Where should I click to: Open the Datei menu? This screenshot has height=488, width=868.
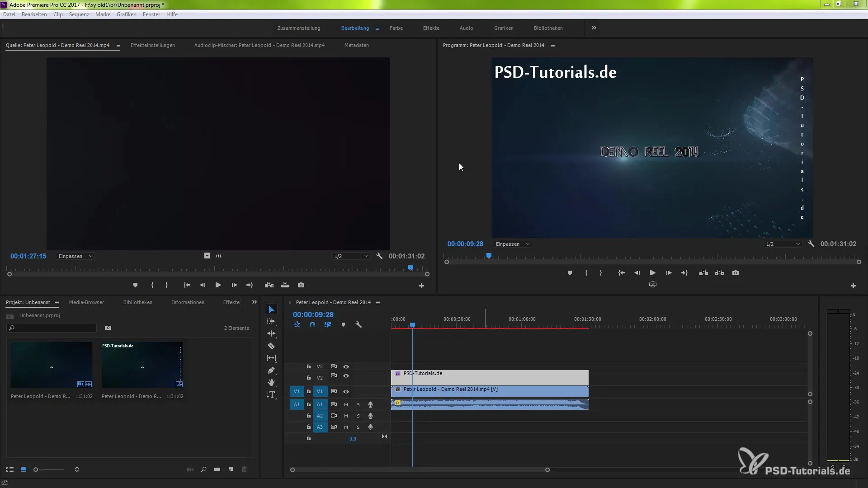coord(9,14)
